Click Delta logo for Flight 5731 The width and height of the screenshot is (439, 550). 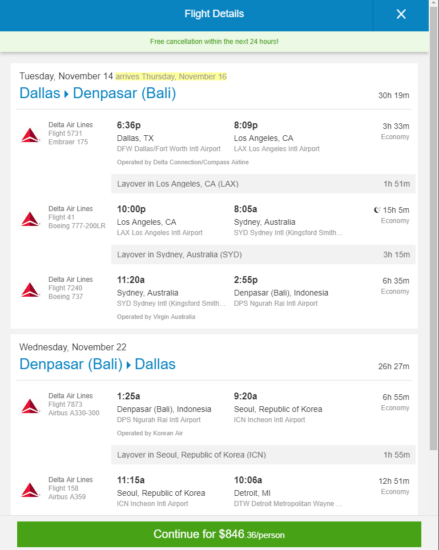(31, 135)
